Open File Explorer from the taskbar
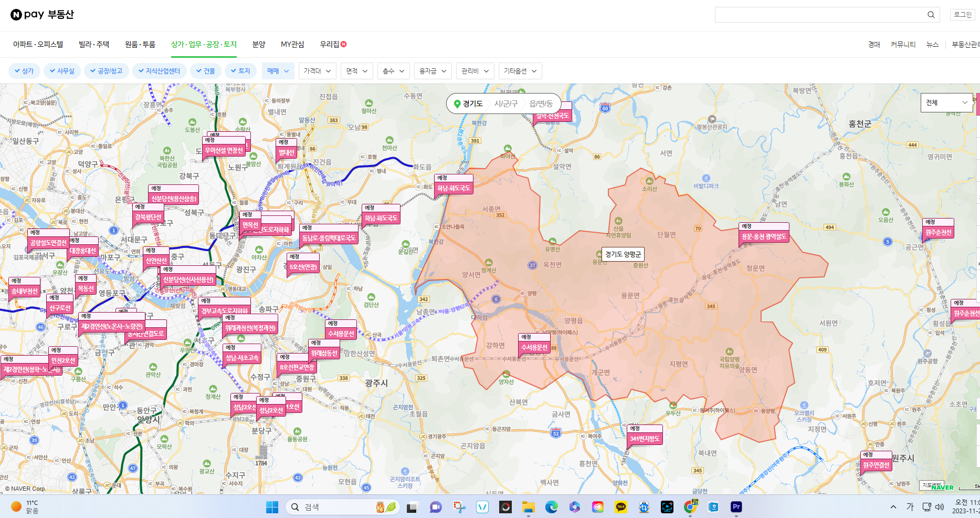 pos(528,507)
